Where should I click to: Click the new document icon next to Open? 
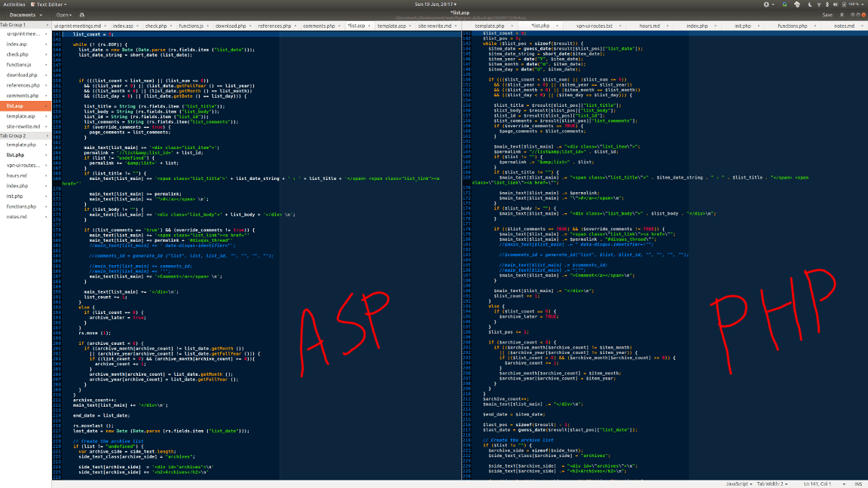click(x=82, y=15)
